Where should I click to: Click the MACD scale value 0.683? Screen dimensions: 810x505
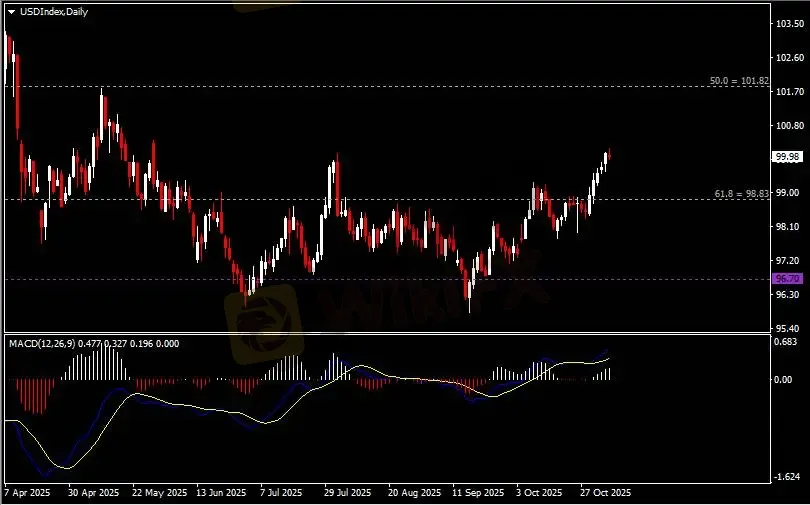786,342
